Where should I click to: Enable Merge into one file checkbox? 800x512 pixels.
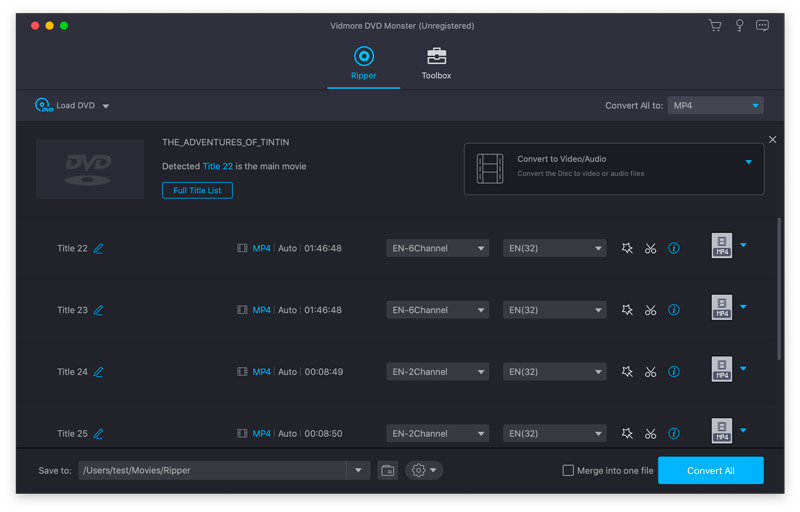[568, 470]
